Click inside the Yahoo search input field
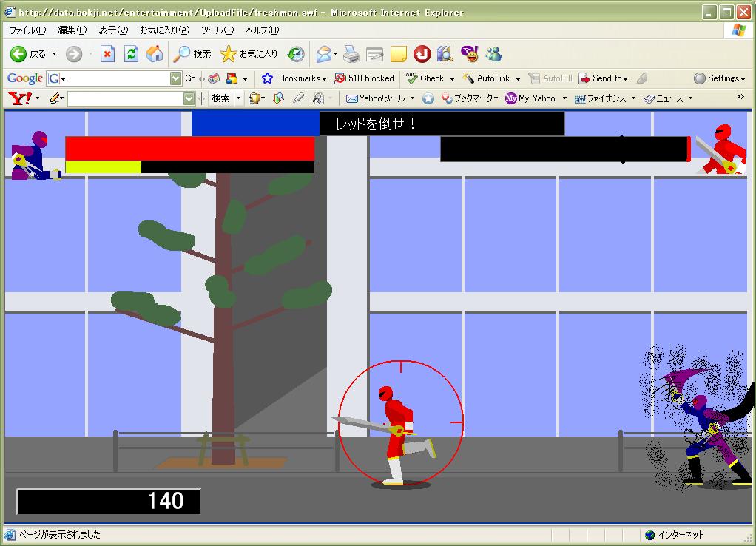The image size is (756, 546). (x=125, y=99)
